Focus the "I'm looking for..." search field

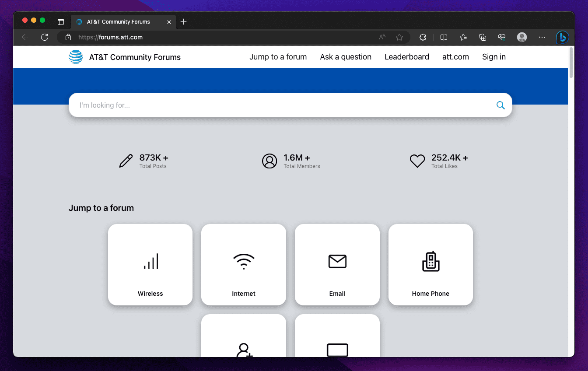280,105
